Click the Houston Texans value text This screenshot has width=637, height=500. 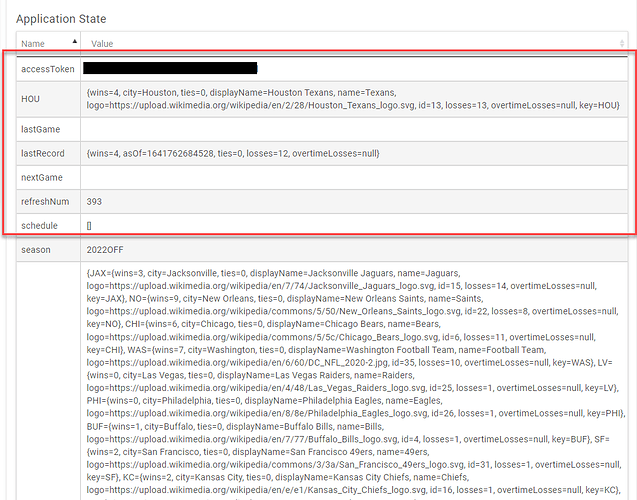tap(353, 99)
